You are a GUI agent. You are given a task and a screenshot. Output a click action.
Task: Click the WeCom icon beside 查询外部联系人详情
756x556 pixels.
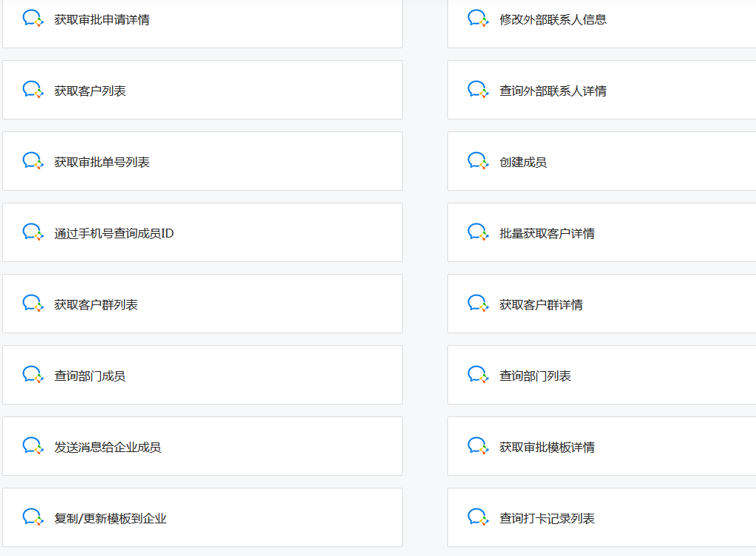(479, 90)
